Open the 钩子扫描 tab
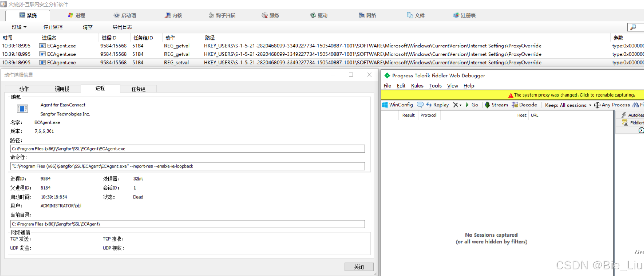This screenshot has height=276, width=644. tap(222, 16)
